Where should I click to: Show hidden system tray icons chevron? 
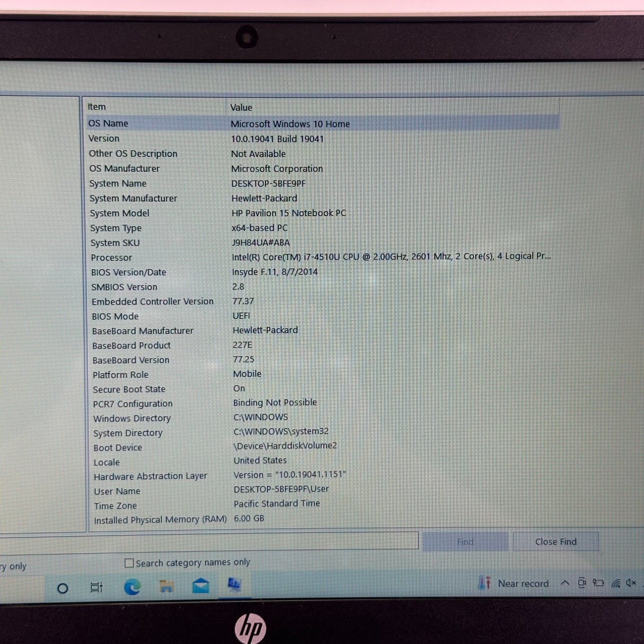point(565,583)
